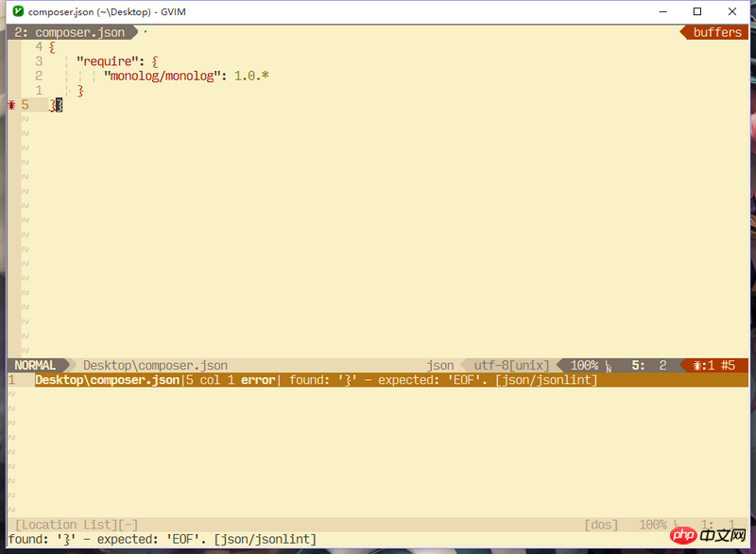Click 'Desktop\composer.json' in the status line
This screenshot has width=756, height=554.
tap(155, 366)
